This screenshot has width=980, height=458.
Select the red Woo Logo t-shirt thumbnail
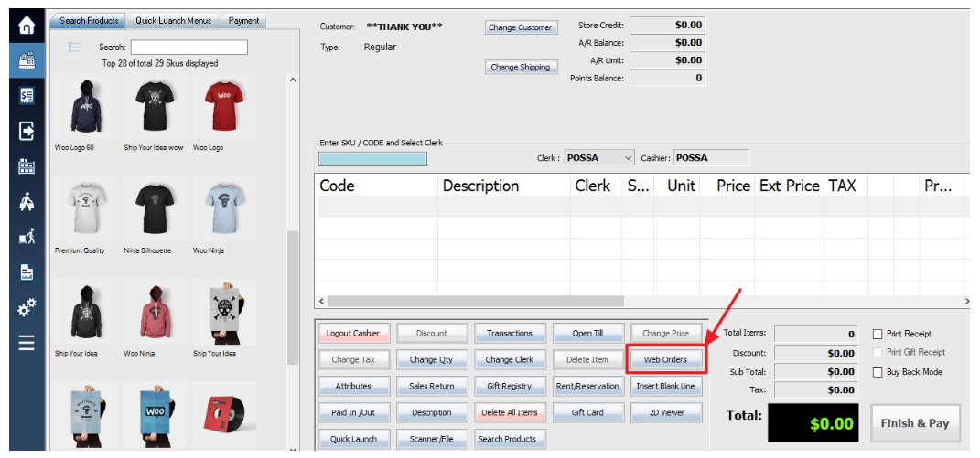click(222, 105)
